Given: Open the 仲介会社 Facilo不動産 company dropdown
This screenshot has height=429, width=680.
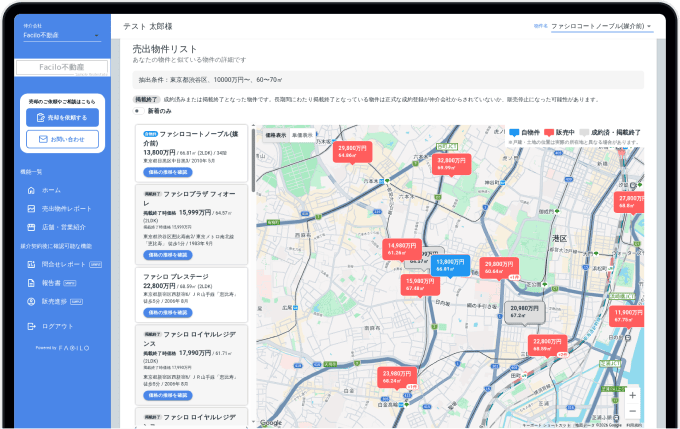Looking at the screenshot, I should (x=62, y=35).
